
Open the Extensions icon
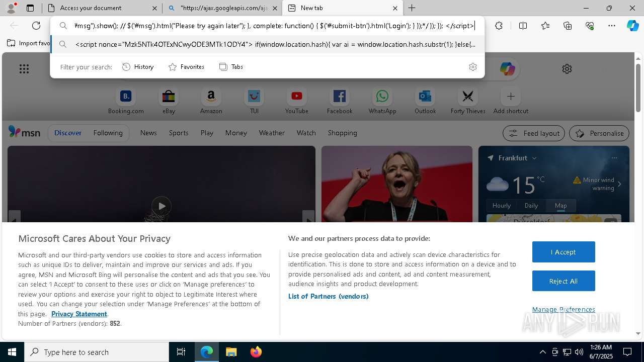click(x=499, y=26)
